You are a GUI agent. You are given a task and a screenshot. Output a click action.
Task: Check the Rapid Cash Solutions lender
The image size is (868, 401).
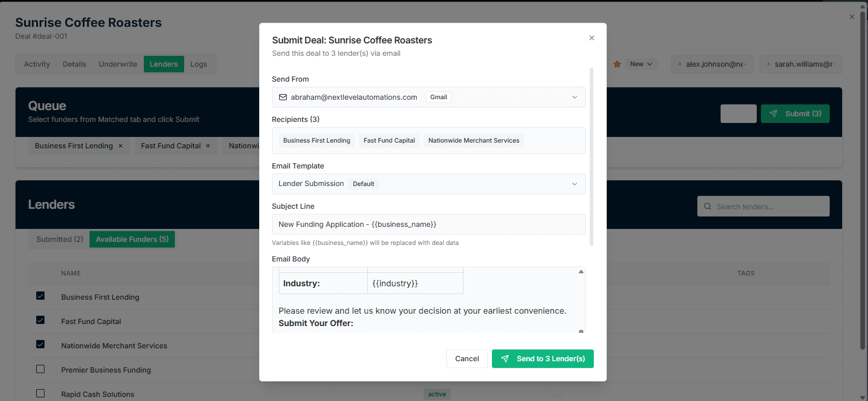(x=40, y=393)
